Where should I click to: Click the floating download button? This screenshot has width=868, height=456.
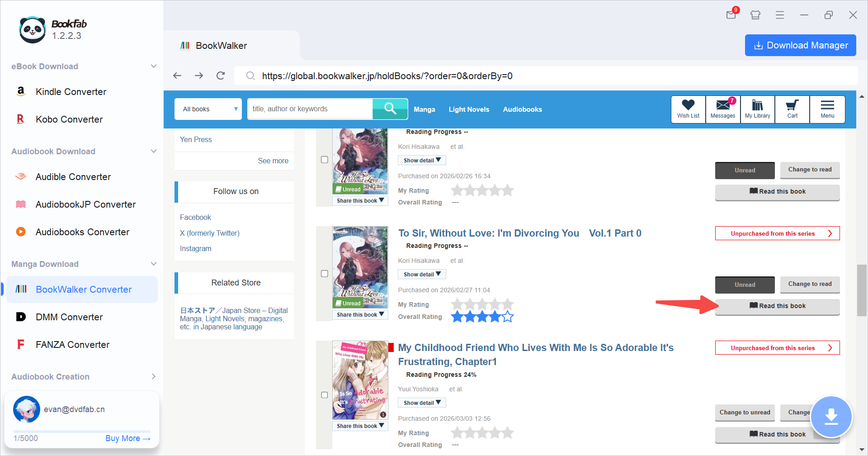pos(831,416)
